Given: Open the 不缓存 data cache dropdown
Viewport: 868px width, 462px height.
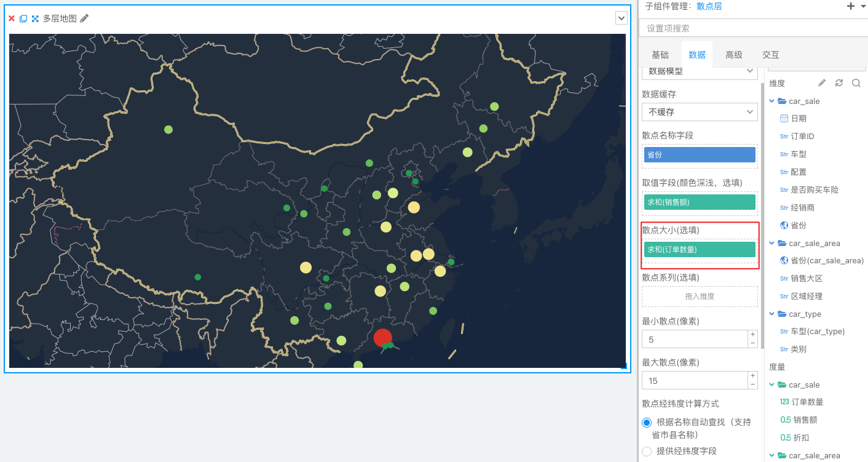Looking at the screenshot, I should coord(700,112).
